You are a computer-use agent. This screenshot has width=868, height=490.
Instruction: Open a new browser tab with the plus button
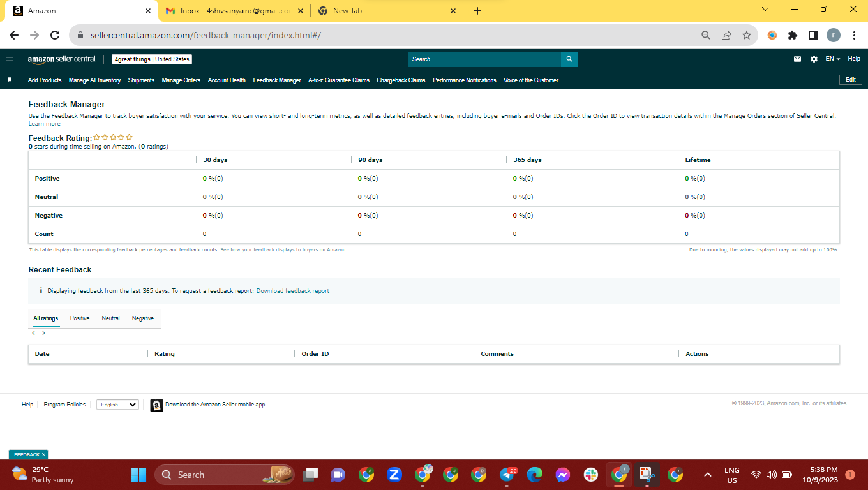click(x=477, y=11)
